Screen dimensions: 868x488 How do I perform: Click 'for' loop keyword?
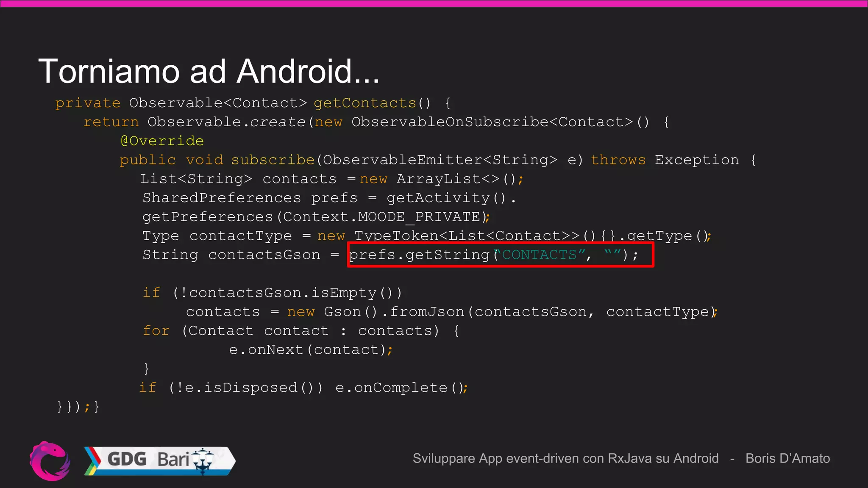(x=156, y=330)
